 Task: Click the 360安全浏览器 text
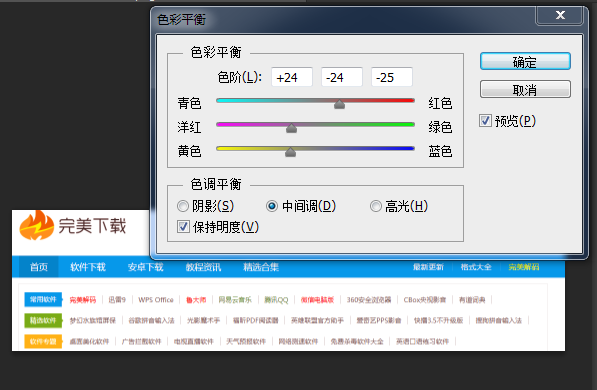pyautogui.click(x=369, y=300)
